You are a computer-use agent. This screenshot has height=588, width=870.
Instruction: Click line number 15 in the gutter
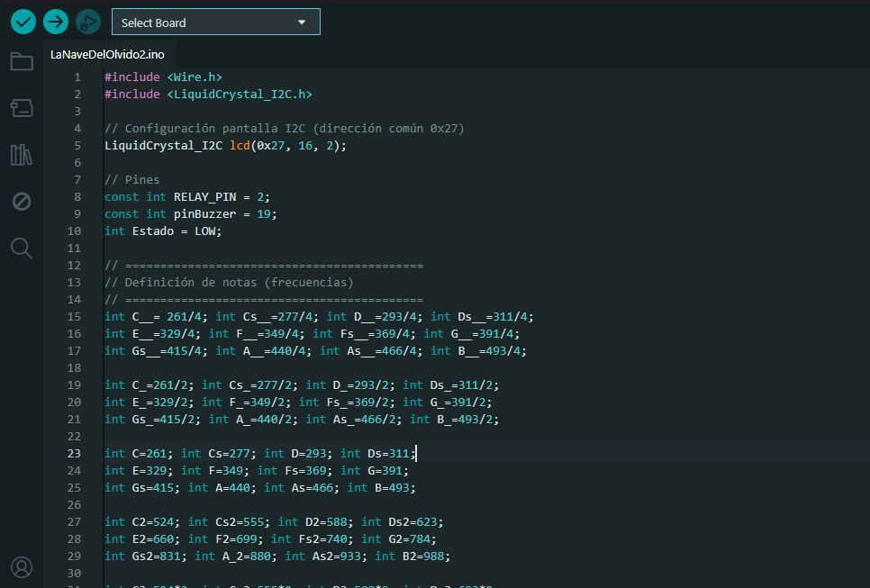[x=74, y=317]
